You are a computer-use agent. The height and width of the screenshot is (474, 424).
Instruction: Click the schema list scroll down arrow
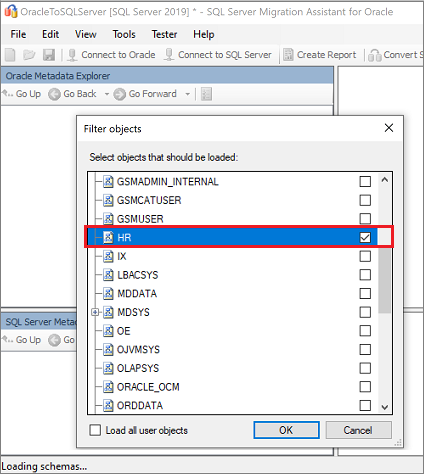click(385, 407)
